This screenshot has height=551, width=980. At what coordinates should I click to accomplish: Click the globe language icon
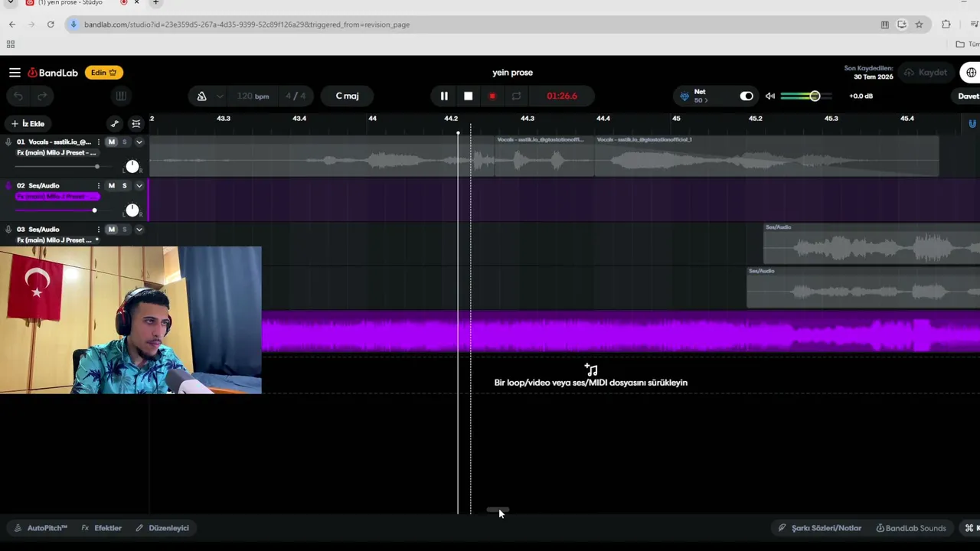971,73
